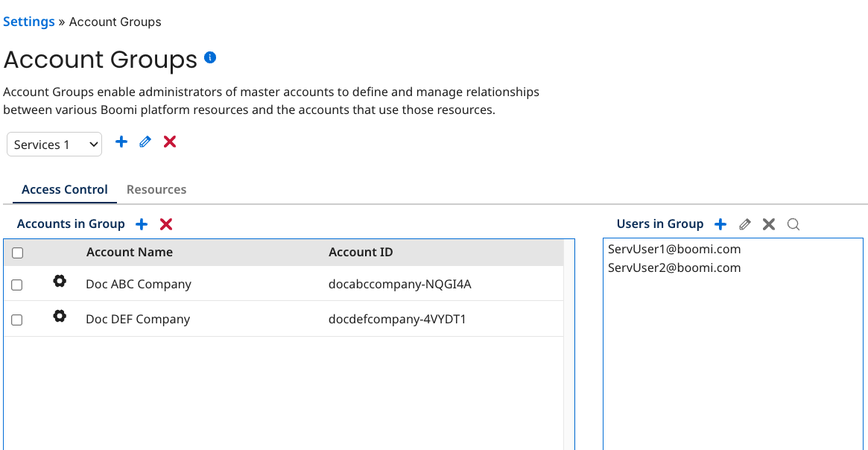Image resolution: width=868 pixels, height=450 pixels.
Task: Switch to the Resources tab
Action: click(156, 189)
